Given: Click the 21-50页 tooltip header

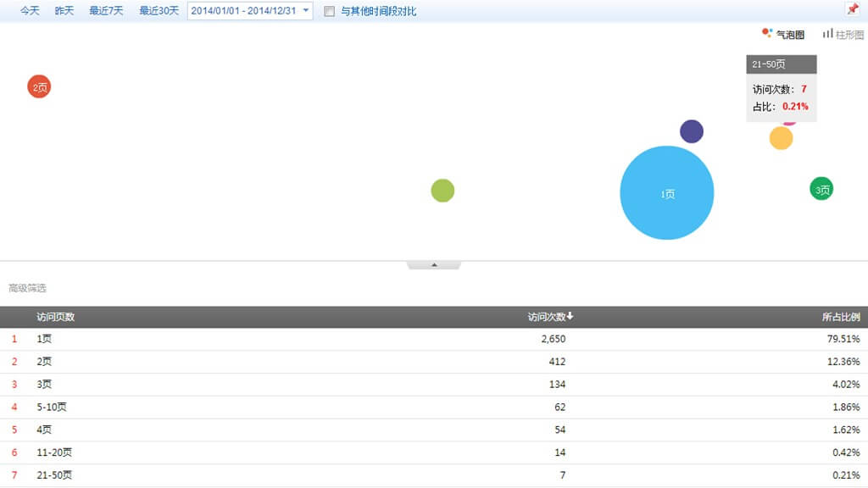Looking at the screenshot, I should tap(781, 64).
